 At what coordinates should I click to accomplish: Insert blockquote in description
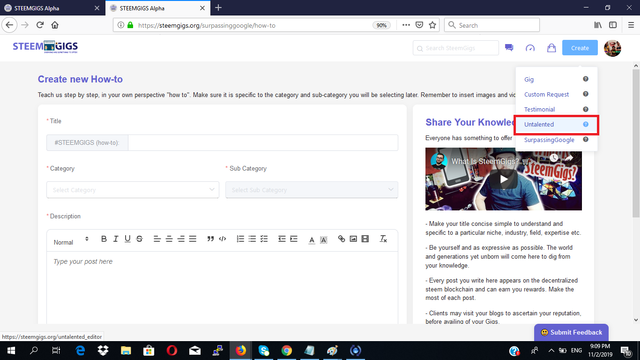point(210,239)
